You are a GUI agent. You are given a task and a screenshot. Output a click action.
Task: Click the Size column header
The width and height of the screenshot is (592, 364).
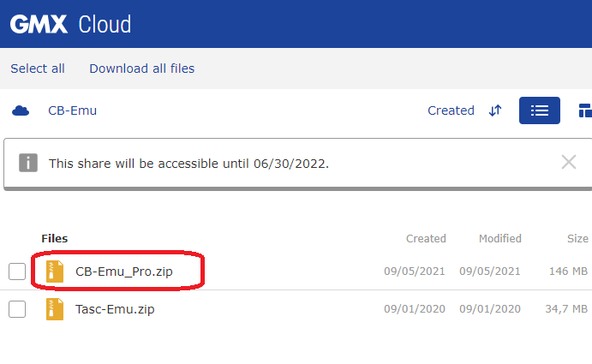577,239
